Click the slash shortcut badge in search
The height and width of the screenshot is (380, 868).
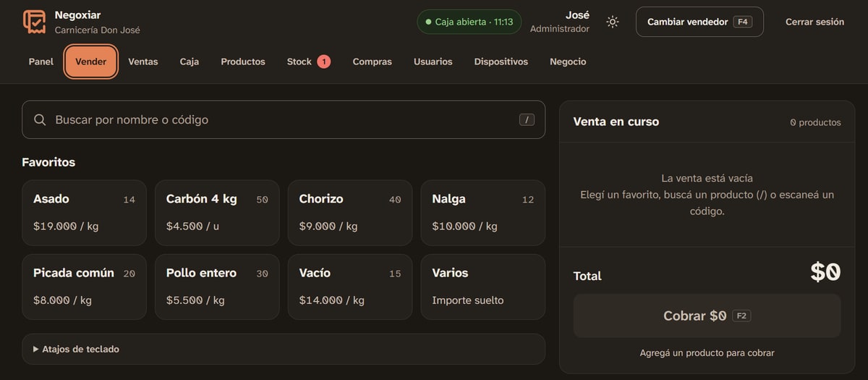tap(527, 119)
